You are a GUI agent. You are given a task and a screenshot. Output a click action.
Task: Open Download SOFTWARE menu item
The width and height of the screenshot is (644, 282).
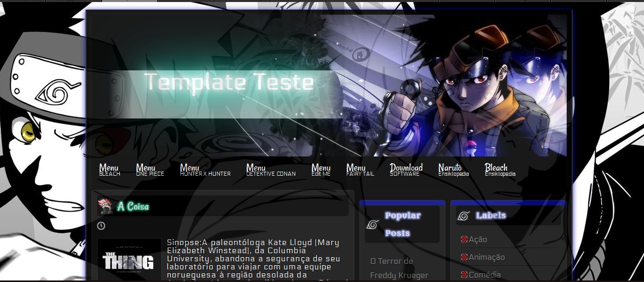click(x=406, y=170)
